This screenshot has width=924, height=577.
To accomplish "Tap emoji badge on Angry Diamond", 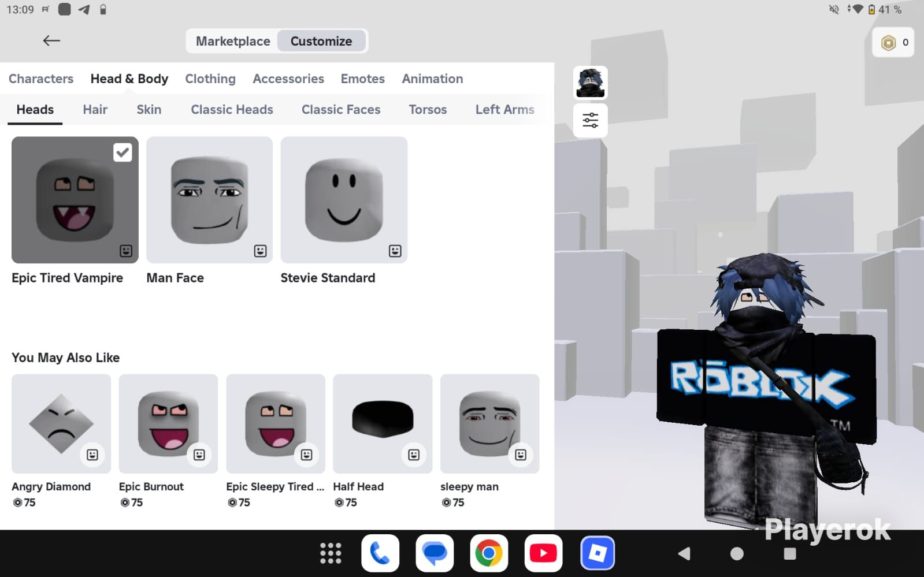I will 92,455.
